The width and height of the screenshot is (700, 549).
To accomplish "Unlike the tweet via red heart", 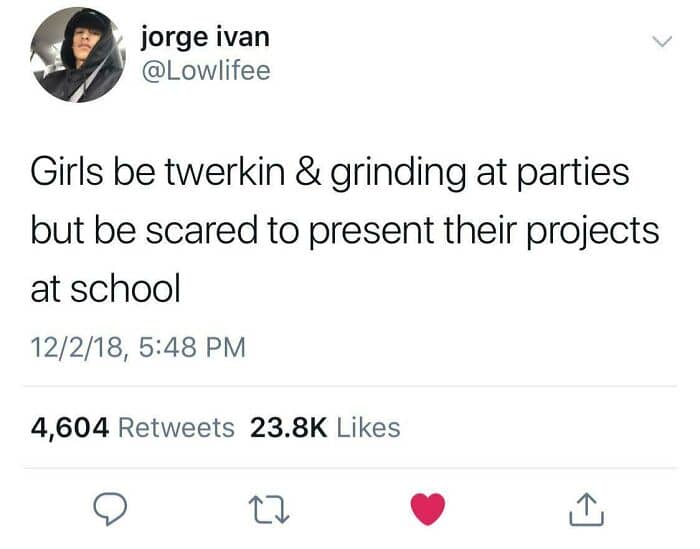I will [428, 509].
